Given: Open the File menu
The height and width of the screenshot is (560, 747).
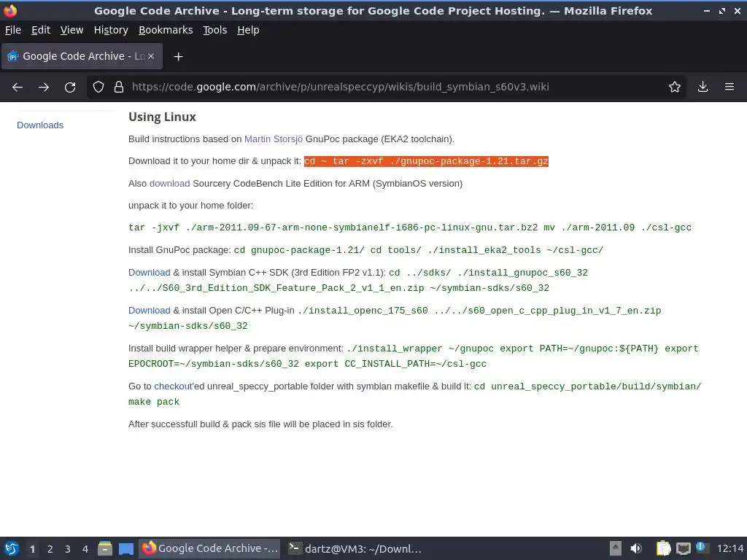Looking at the screenshot, I should [x=13, y=30].
